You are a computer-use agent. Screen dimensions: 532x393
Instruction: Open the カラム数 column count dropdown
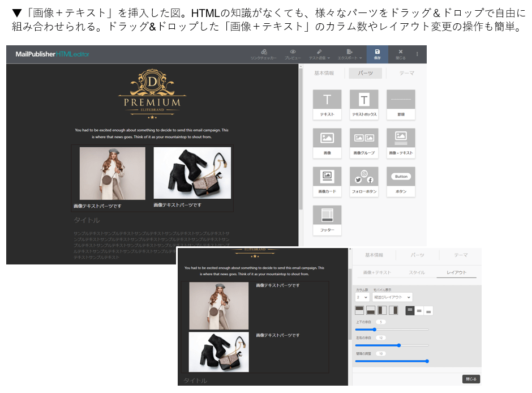pos(362,297)
